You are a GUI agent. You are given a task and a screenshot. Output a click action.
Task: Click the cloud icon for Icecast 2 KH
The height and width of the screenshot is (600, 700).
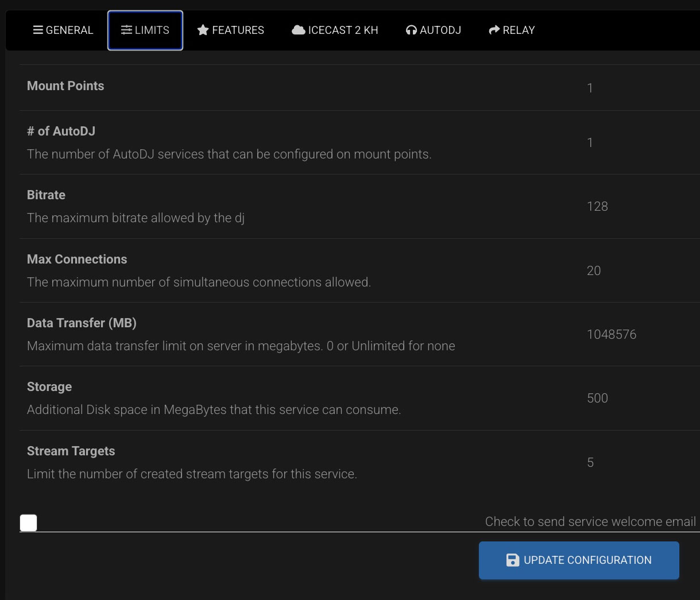pyautogui.click(x=299, y=30)
